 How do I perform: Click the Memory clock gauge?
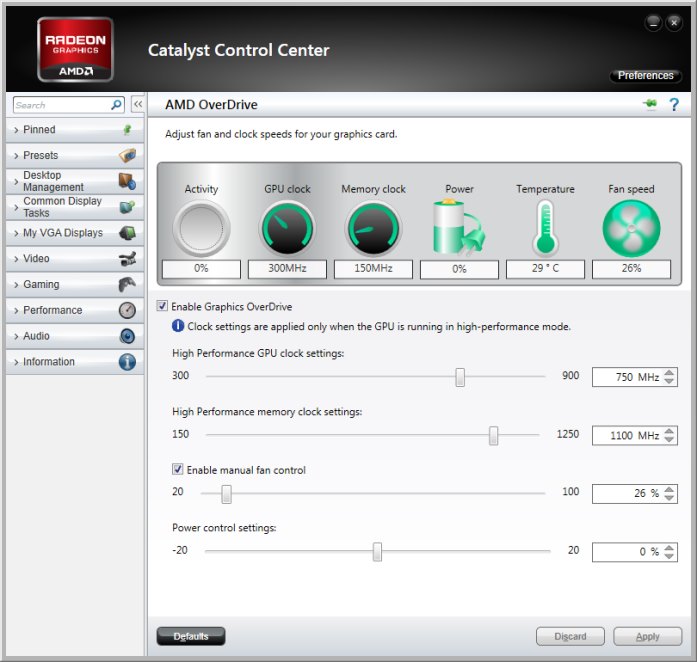pos(373,228)
